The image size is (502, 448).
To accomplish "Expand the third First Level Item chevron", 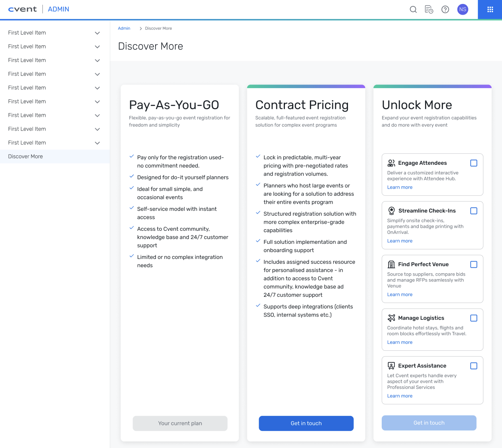I will click(97, 60).
